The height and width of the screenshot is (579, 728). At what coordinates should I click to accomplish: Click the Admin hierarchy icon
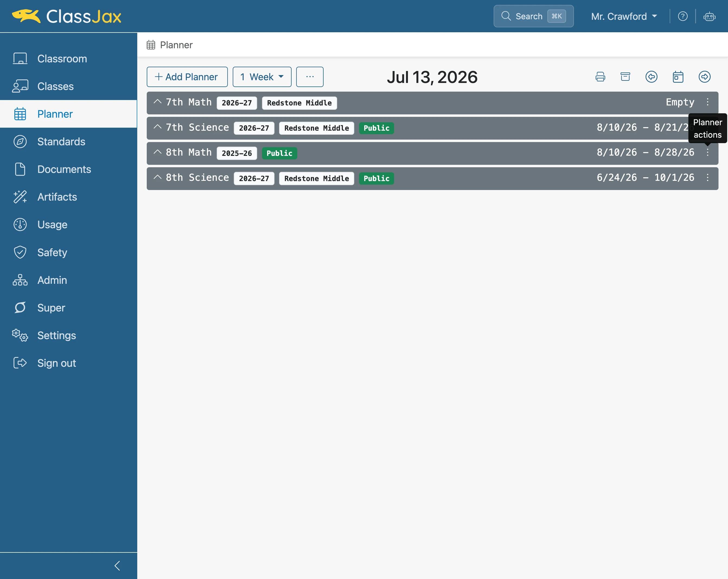20,280
